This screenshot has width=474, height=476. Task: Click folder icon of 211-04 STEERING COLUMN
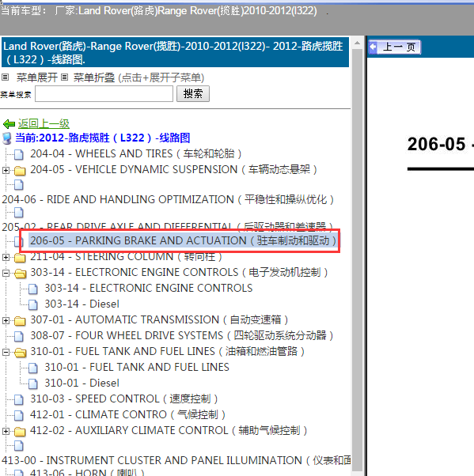(x=20, y=258)
